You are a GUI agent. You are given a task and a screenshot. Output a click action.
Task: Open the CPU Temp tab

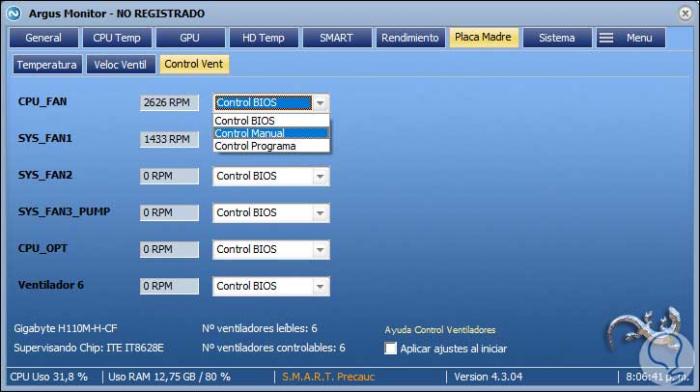point(117,38)
